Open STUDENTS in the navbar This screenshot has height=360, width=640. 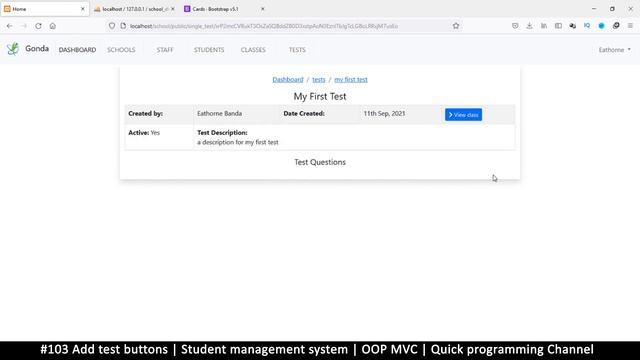(x=209, y=50)
